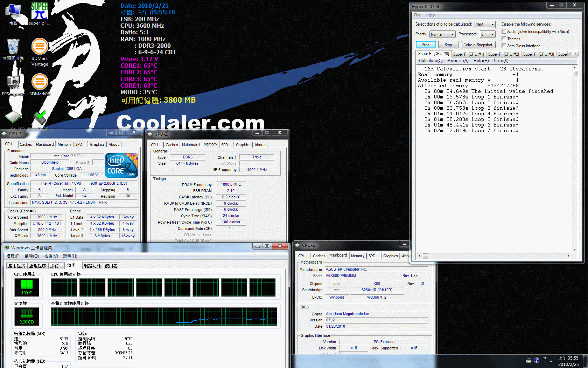This screenshot has width=588, height=368.
Task: Open the on-screen keyboard tray icon
Action: point(529,361)
